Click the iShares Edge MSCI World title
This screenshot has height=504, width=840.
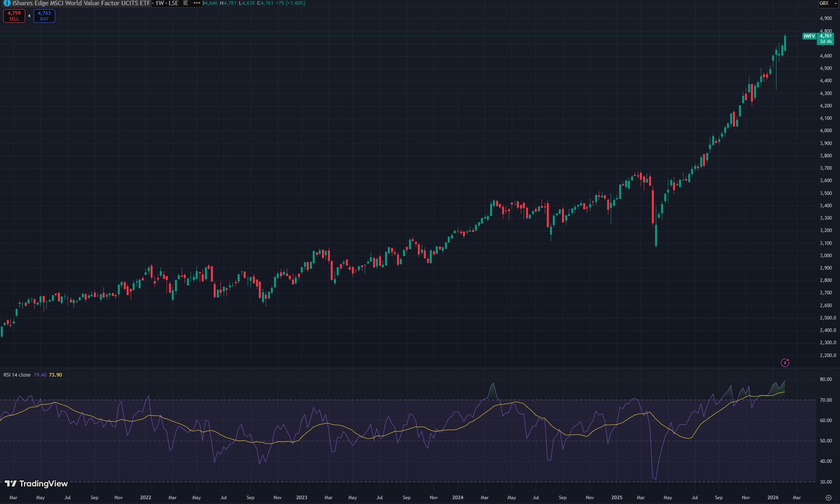pos(81,3)
